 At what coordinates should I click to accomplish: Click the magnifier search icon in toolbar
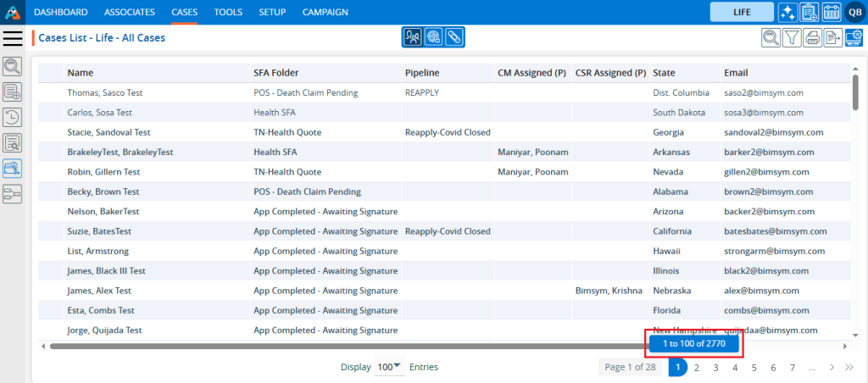771,37
